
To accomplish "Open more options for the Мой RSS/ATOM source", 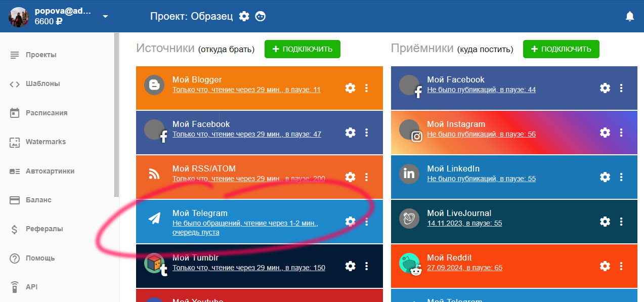I will pos(367,177).
